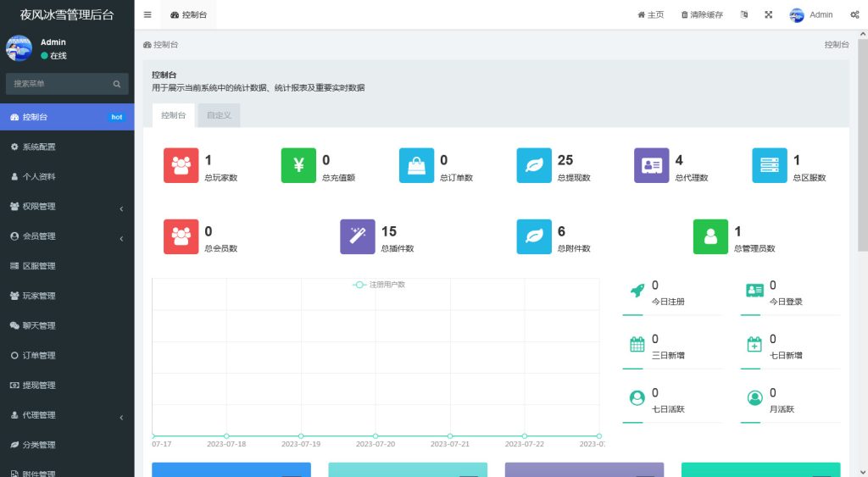Image resolution: width=868 pixels, height=477 pixels.
Task: Switch to the 自定义 tab
Action: (219, 115)
